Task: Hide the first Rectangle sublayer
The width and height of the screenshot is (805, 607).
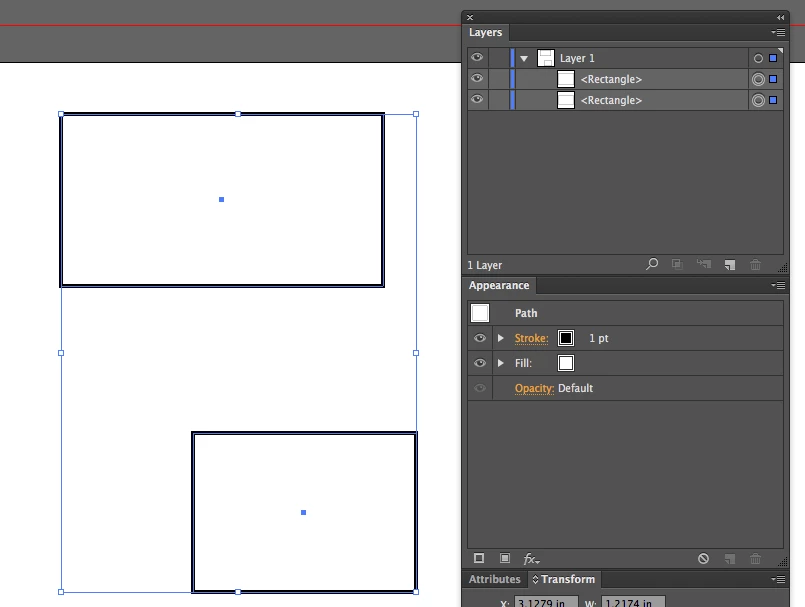Action: click(x=477, y=79)
